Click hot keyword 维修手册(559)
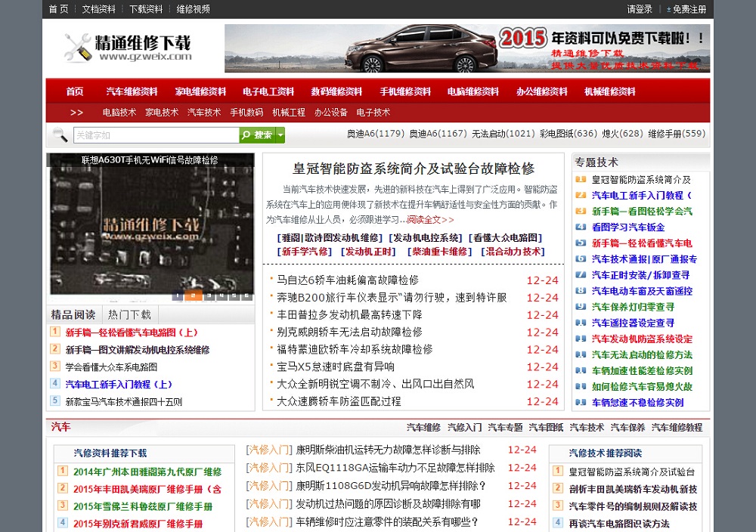The width and height of the screenshot is (756, 532). [677, 134]
